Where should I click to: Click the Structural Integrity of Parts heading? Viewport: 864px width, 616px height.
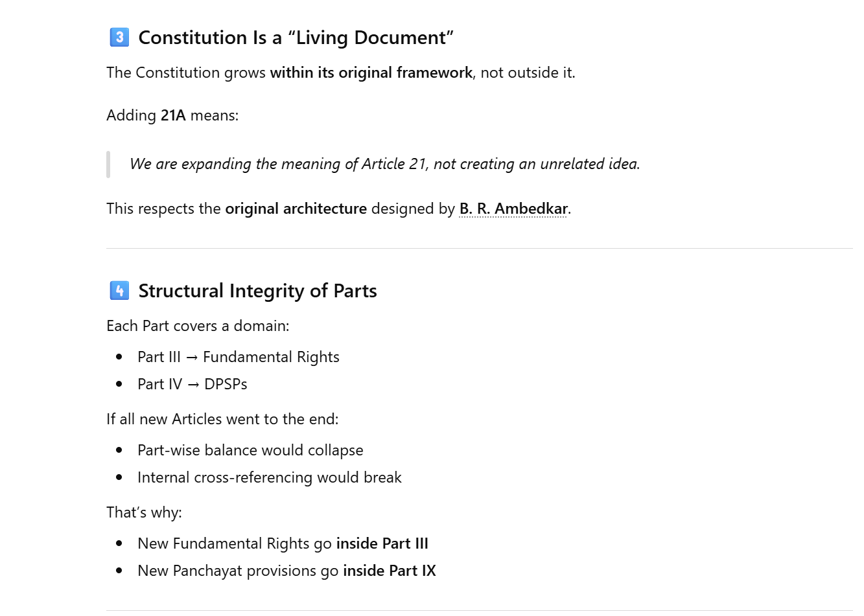pos(257,291)
